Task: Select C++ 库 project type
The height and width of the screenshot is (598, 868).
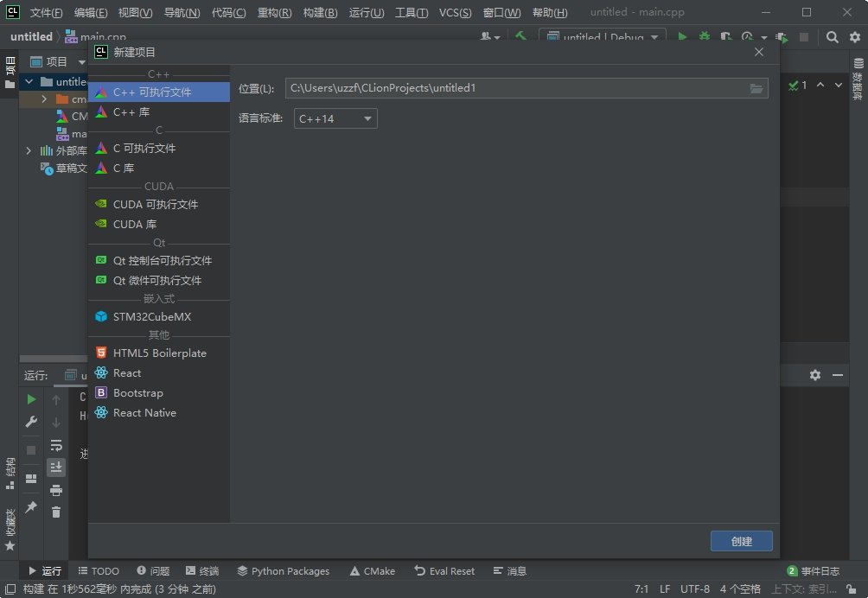Action: coord(159,111)
